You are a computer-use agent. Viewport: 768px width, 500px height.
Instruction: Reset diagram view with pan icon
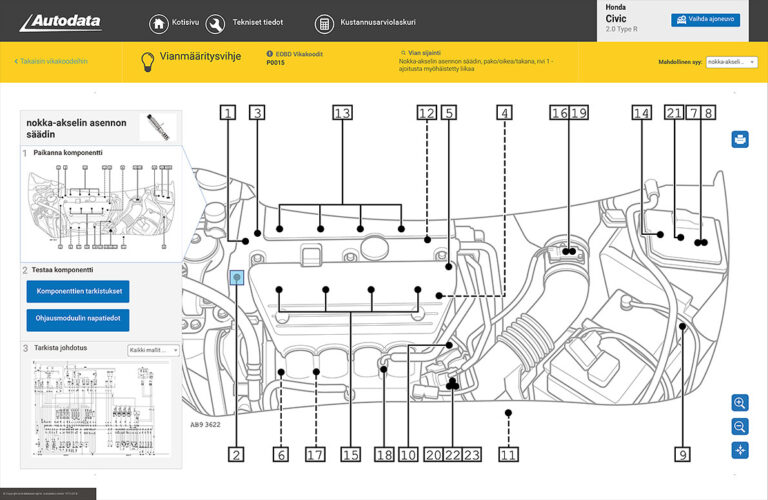(x=740, y=450)
